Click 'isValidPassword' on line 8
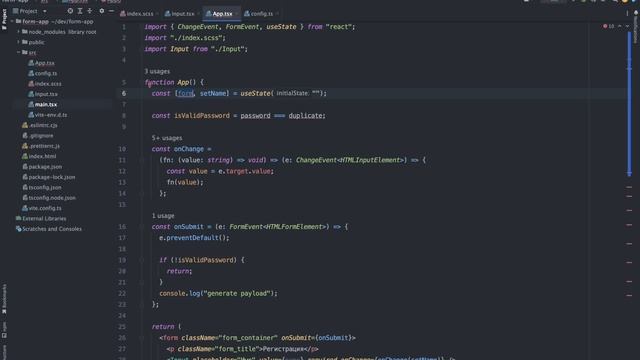Viewport: 640px width, 360px height. (202, 116)
